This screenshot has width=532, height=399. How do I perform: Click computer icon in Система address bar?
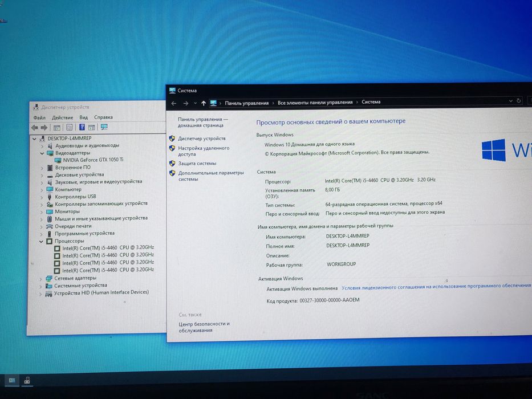coord(213,103)
